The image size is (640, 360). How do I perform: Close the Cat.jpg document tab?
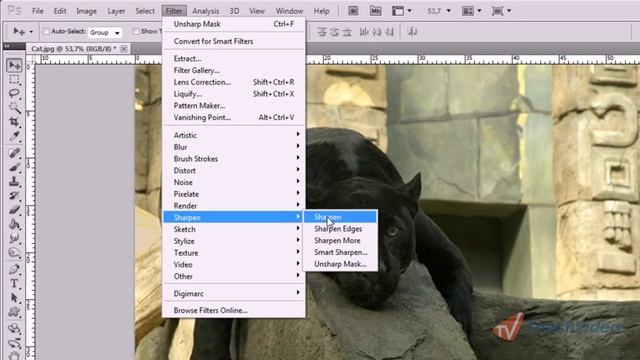tap(124, 49)
